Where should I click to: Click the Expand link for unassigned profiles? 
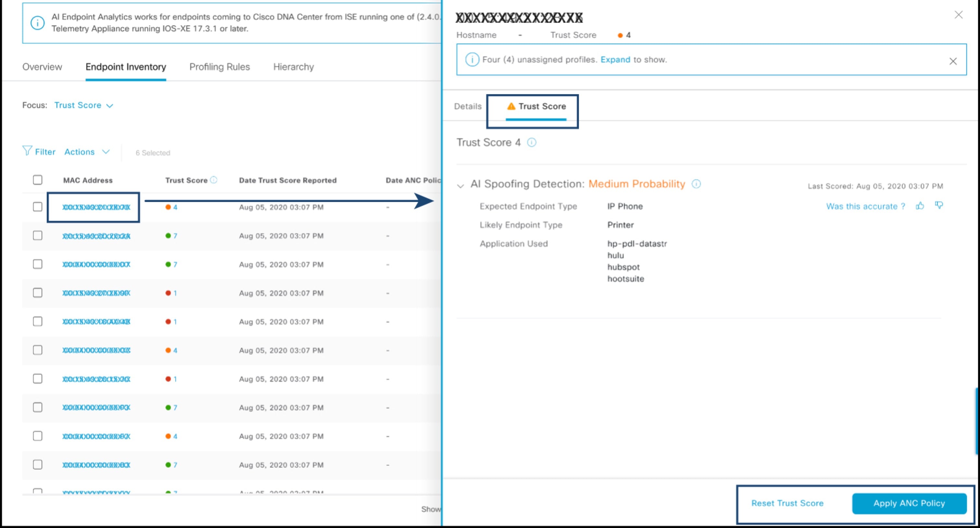615,59
